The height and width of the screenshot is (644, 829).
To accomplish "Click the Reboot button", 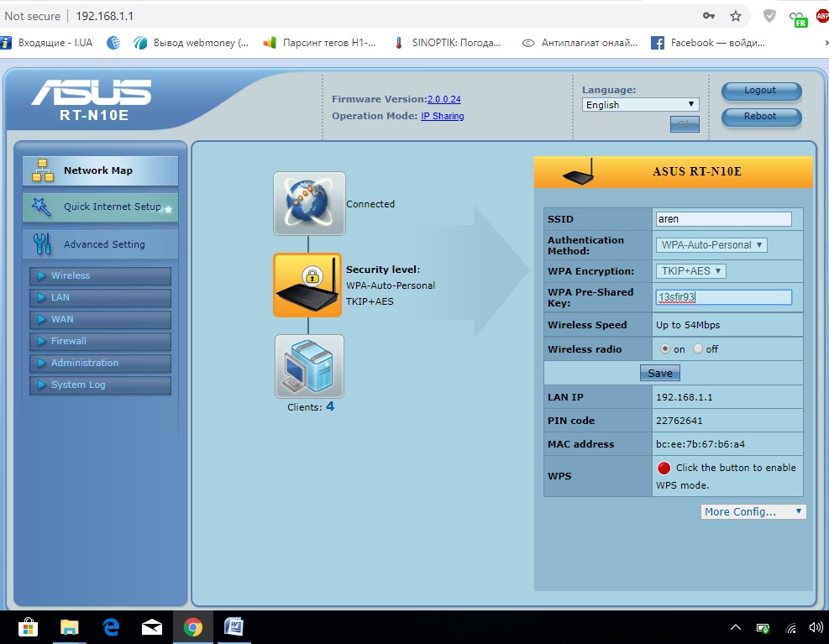I will pyautogui.click(x=761, y=117).
